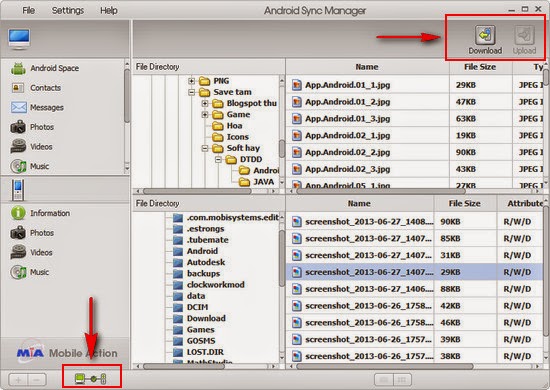Select file App.Android.02_3.jpg
The image size is (550, 390).
(415, 169)
